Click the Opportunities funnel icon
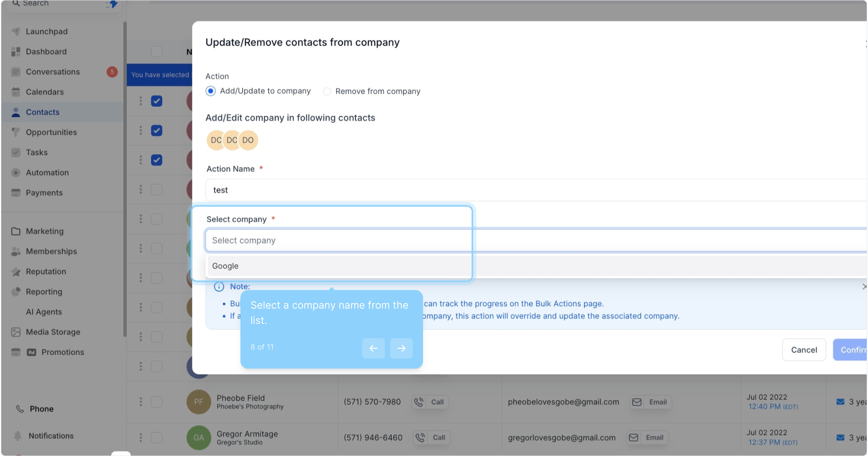Image resolution: width=868 pixels, height=456 pixels. coord(16,132)
